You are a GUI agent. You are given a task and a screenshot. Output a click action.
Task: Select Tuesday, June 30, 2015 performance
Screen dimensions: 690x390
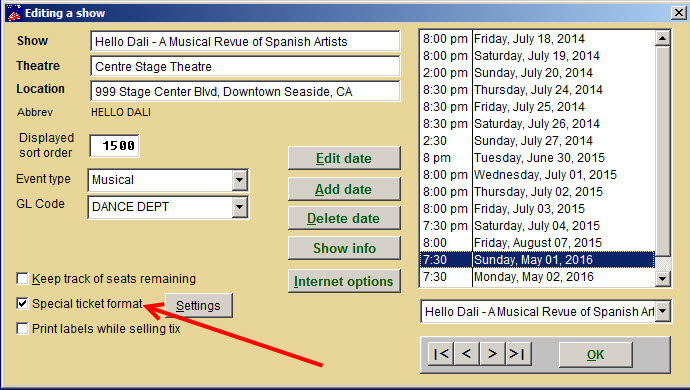pos(537,158)
